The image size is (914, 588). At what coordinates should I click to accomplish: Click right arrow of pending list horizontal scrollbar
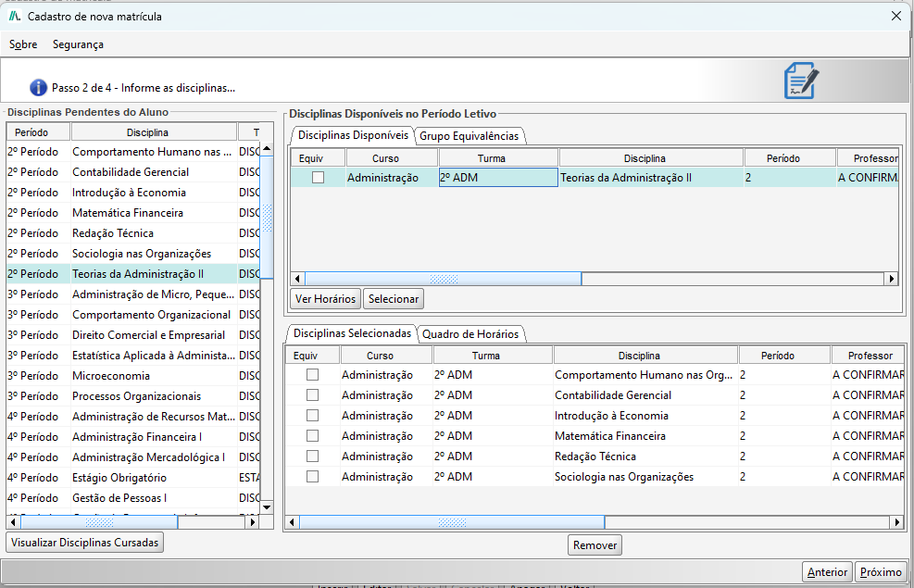253,522
